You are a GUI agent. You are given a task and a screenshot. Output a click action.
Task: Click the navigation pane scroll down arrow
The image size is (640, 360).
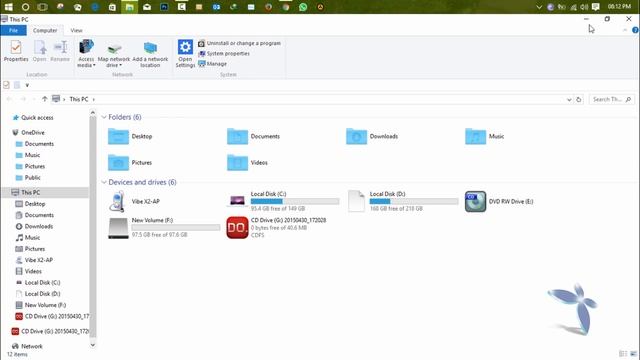coord(93,345)
